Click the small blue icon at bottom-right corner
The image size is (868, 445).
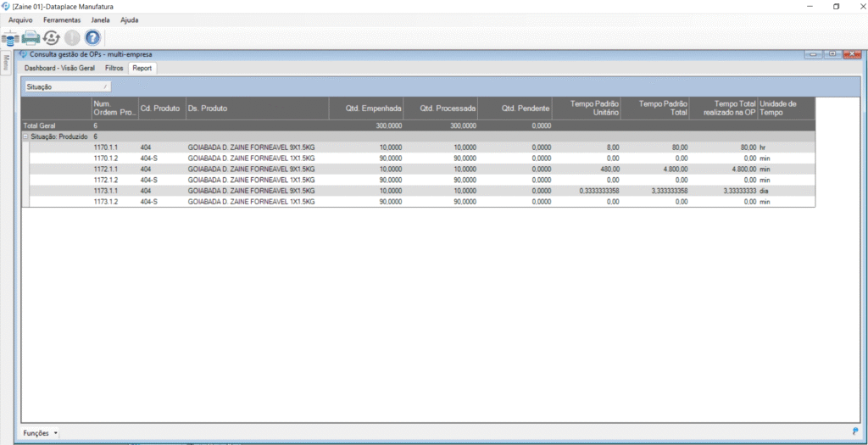pyautogui.click(x=854, y=432)
